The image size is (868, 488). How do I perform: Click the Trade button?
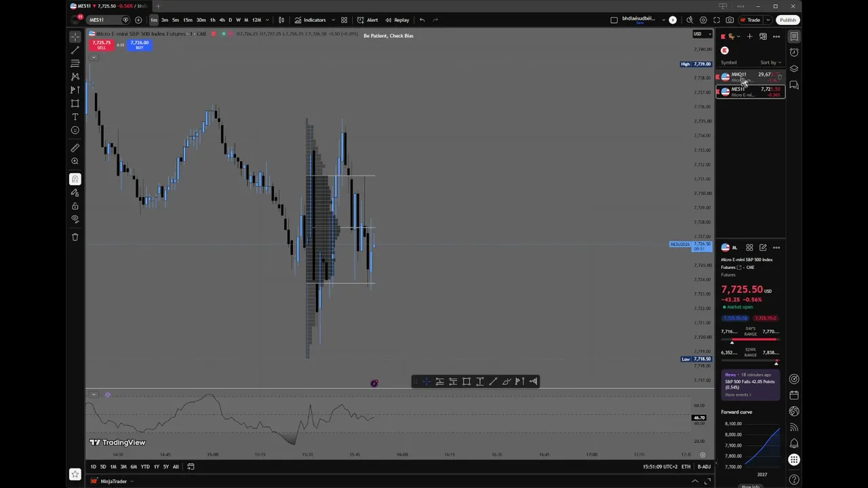tap(751, 20)
